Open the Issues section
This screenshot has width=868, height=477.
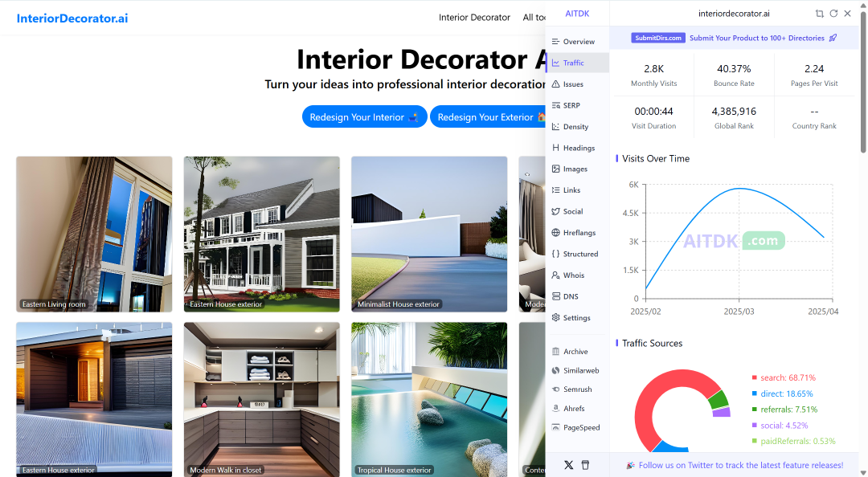point(577,84)
